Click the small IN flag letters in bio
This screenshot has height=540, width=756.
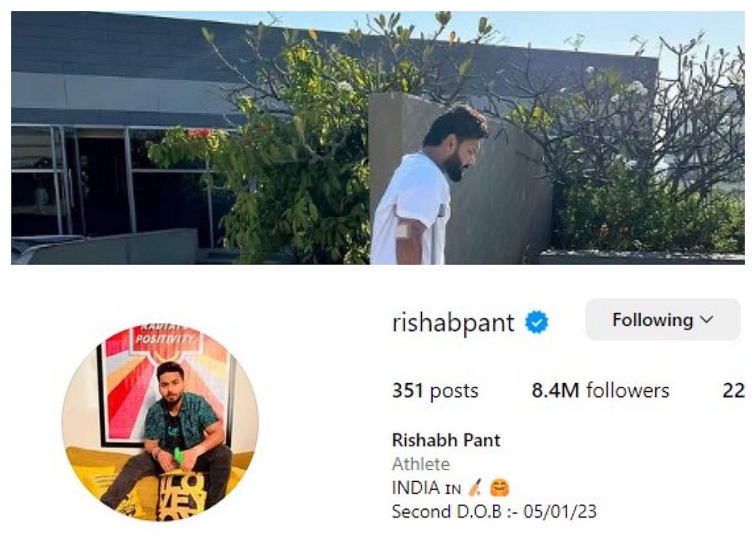point(454,488)
